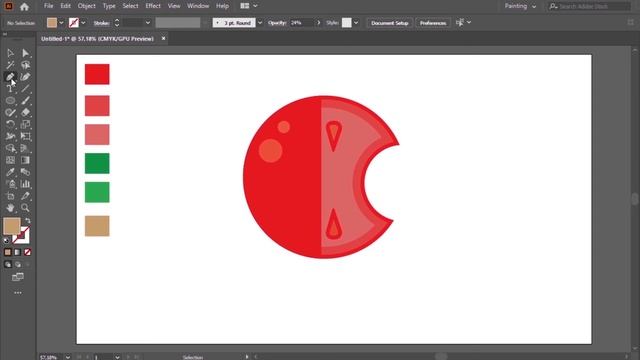Open the Object menu

point(87,6)
